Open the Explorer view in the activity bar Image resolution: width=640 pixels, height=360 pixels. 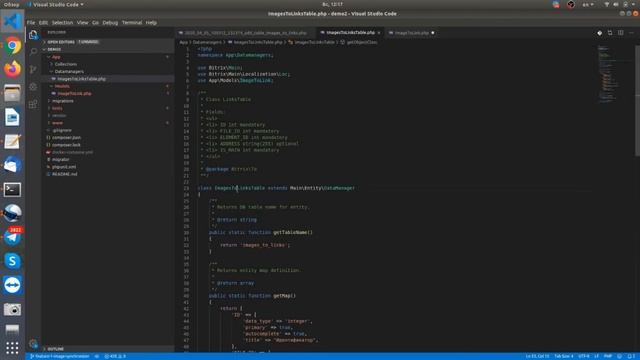click(33, 35)
